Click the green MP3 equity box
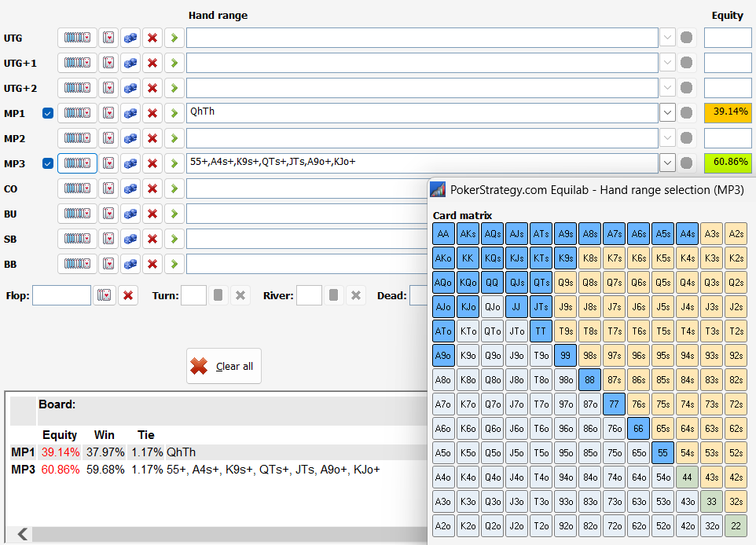The image size is (756, 545). click(728, 163)
